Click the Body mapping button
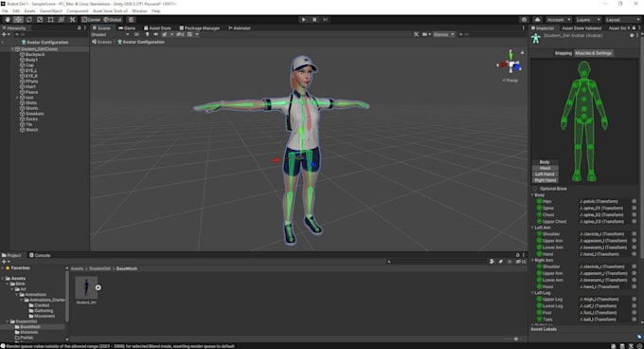Image resolution: width=644 pixels, height=349 pixels. click(x=545, y=162)
